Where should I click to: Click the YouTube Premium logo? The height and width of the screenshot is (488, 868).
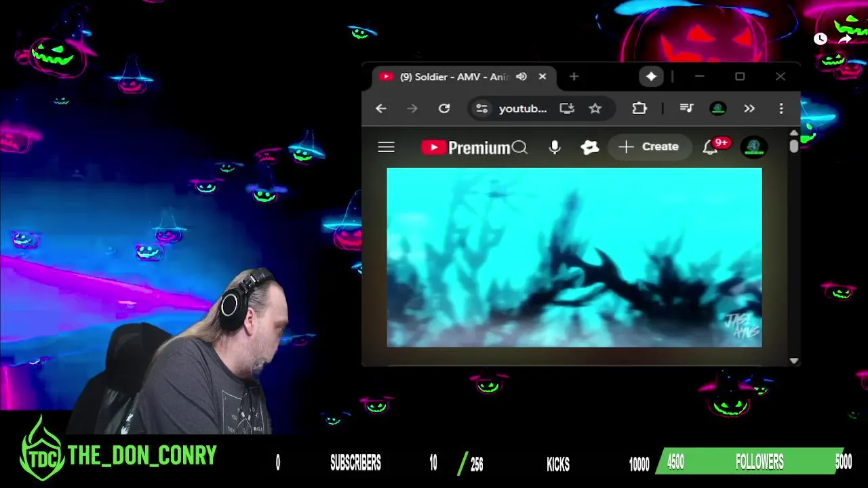tap(465, 147)
